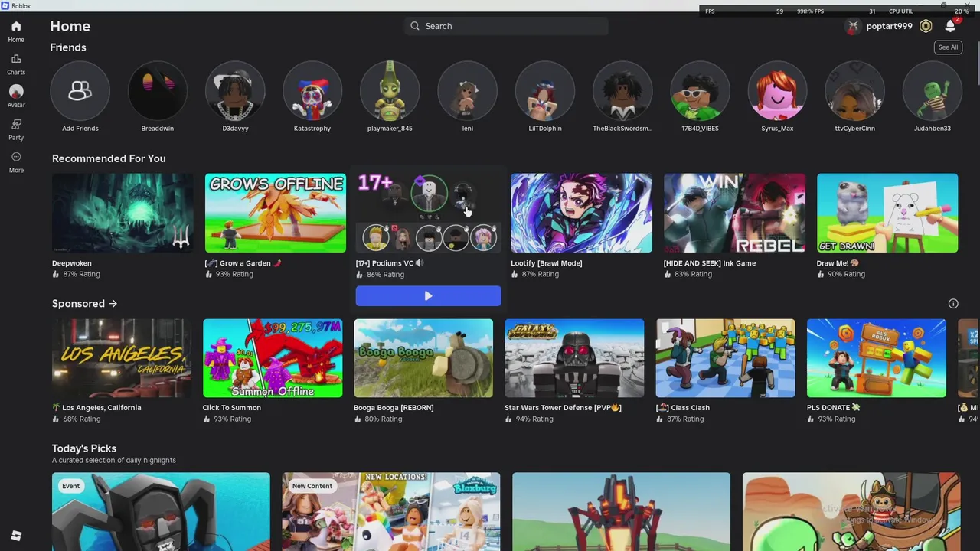This screenshot has height=551, width=980.
Task: Open Los Angeles, California sponsored thumbnail
Action: [122, 358]
